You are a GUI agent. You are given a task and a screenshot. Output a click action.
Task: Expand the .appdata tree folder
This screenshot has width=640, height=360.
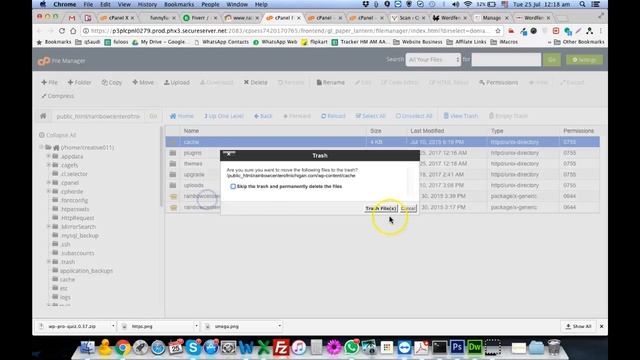pyautogui.click(x=49, y=156)
